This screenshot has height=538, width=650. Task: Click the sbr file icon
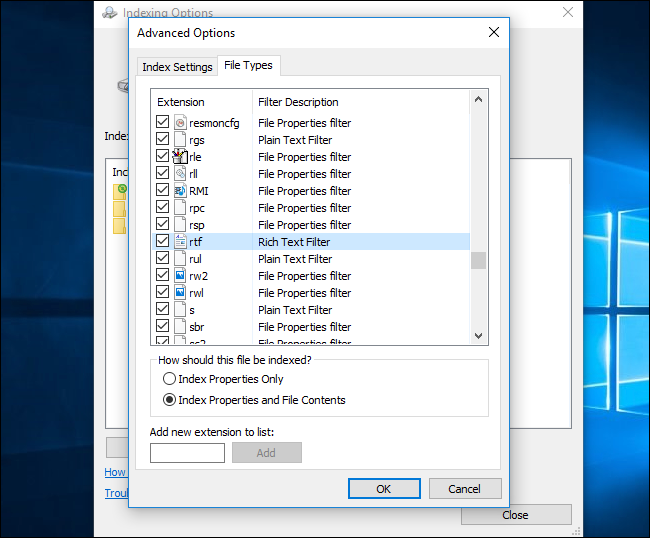tap(180, 327)
